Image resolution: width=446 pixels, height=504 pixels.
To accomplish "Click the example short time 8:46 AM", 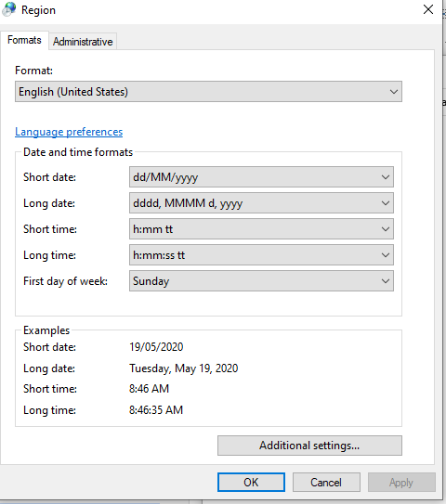I will 149,389.
